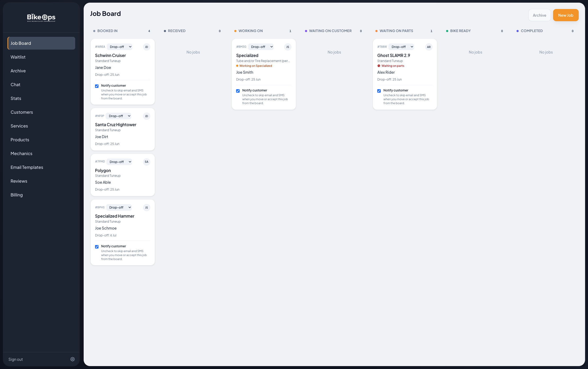
Task: Open Drop-off dropdown on job #NF0P
Action: 119,116
